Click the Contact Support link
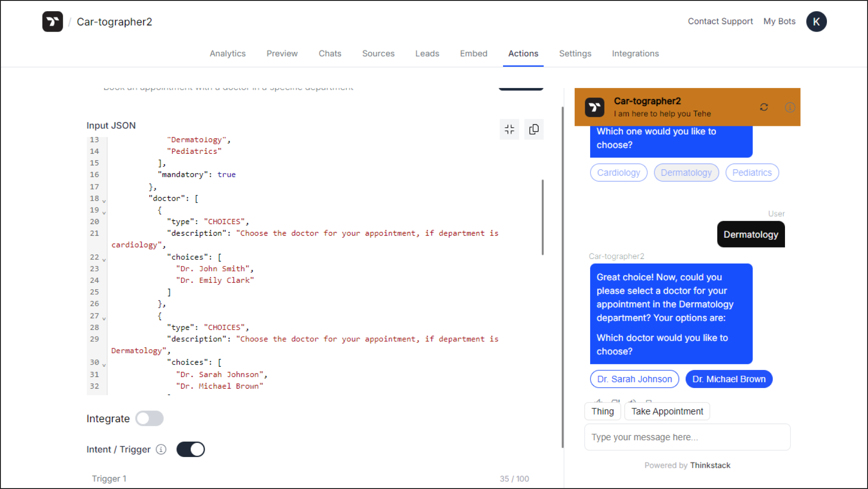The height and width of the screenshot is (489, 868). tap(720, 22)
